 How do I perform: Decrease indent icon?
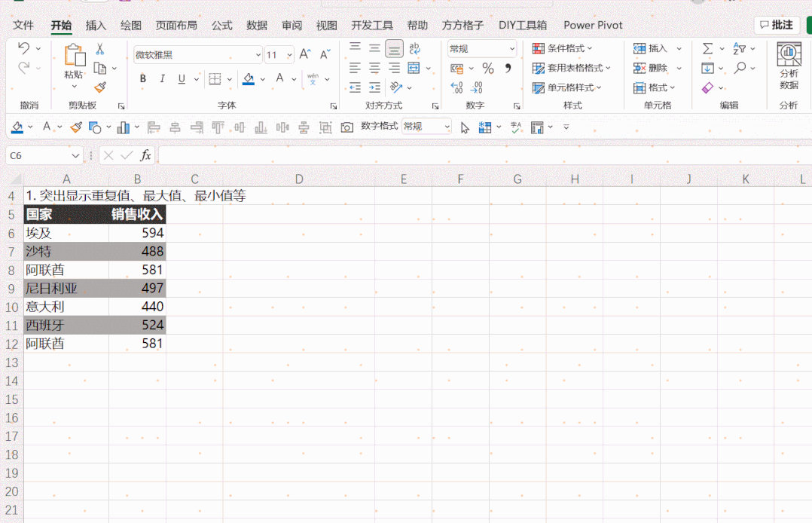point(356,87)
